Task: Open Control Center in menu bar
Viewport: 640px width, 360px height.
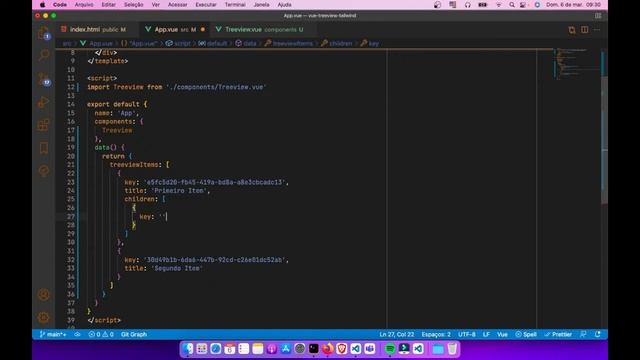Action: (x=523, y=5)
